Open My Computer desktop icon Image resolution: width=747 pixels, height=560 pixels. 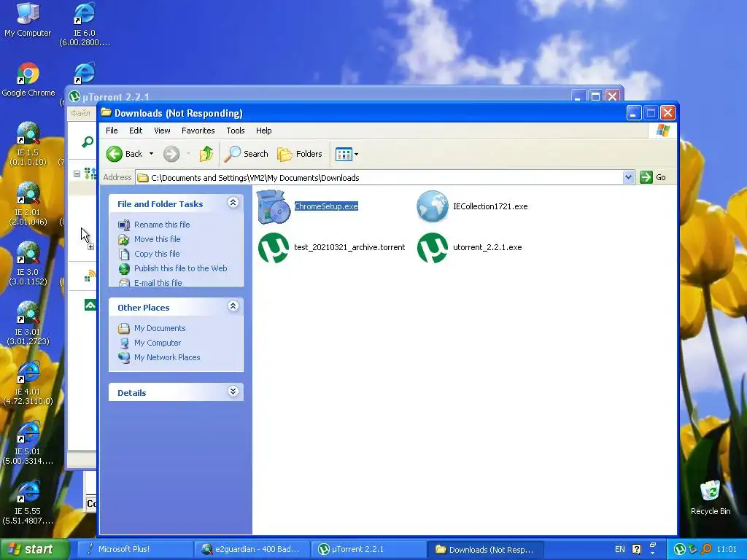[28, 20]
